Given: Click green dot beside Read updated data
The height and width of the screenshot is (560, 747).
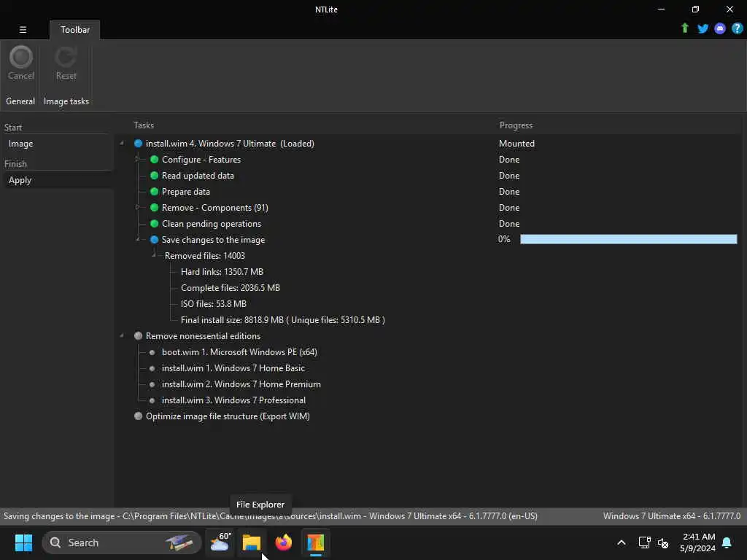Looking at the screenshot, I should click(x=155, y=176).
